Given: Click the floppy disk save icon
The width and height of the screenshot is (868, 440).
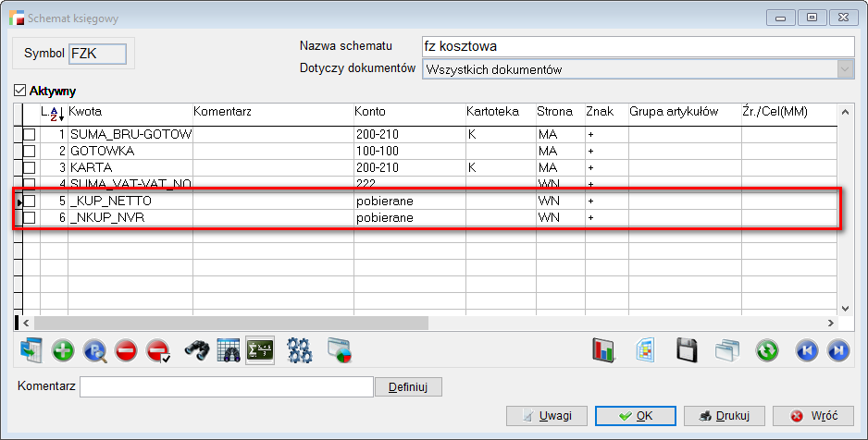Looking at the screenshot, I should 687,351.
